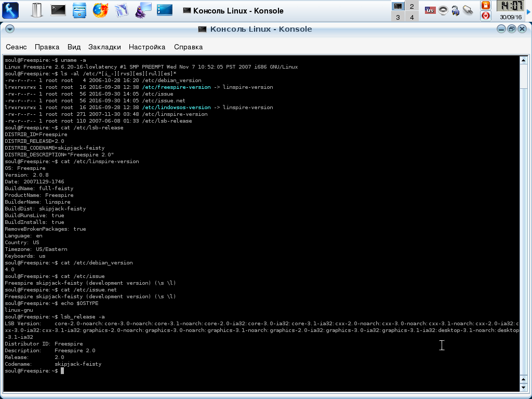The height and width of the screenshot is (399, 532).
Task: Switch to virtual desktop 1 in the pager
Action: coord(397,6)
